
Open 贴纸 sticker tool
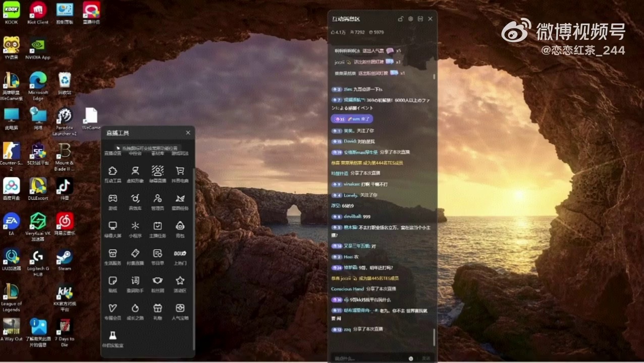[113, 284]
